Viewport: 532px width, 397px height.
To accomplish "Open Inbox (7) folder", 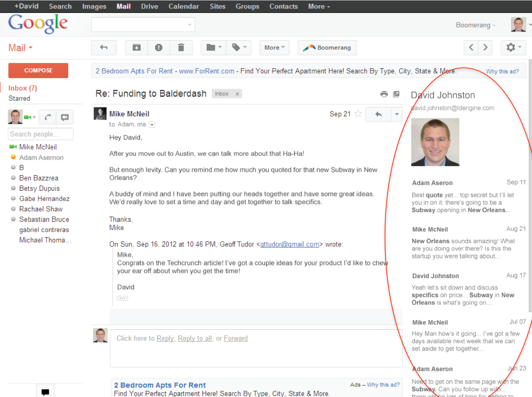I will coord(23,88).
